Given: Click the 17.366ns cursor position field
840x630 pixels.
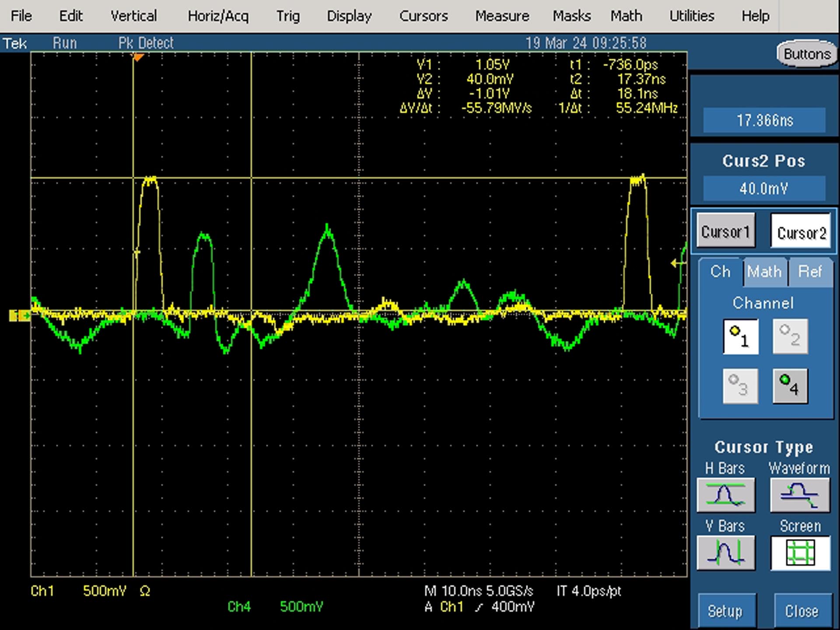Looking at the screenshot, I should click(x=764, y=120).
